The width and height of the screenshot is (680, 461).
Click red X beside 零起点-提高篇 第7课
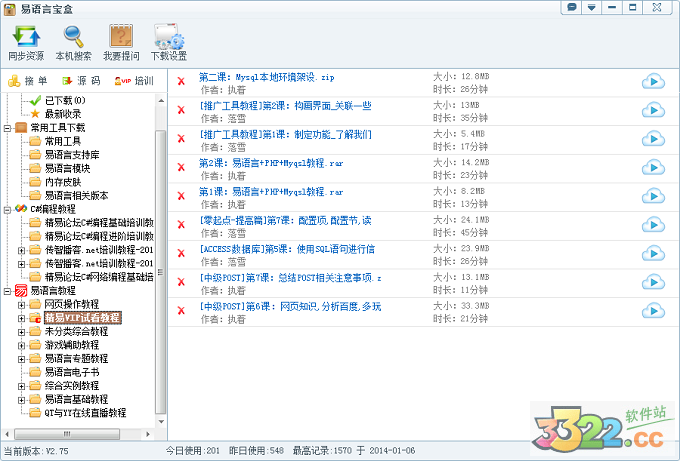[181, 224]
